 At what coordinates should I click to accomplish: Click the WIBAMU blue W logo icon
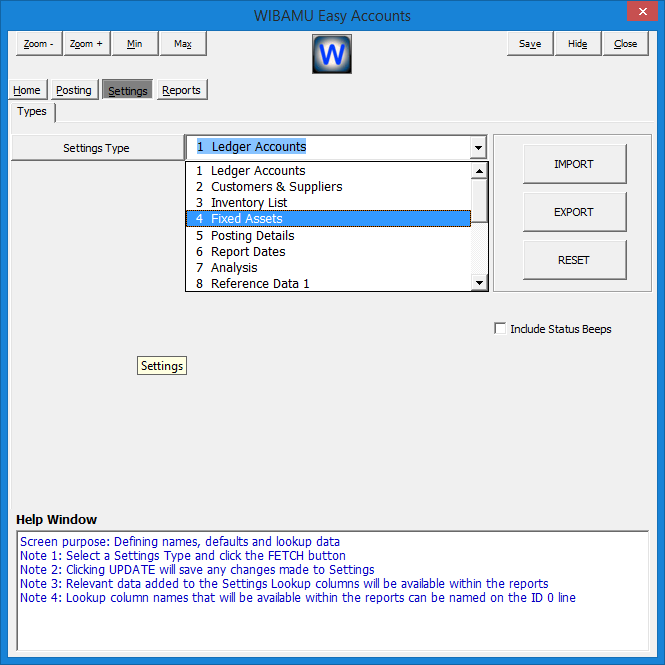pyautogui.click(x=332, y=54)
